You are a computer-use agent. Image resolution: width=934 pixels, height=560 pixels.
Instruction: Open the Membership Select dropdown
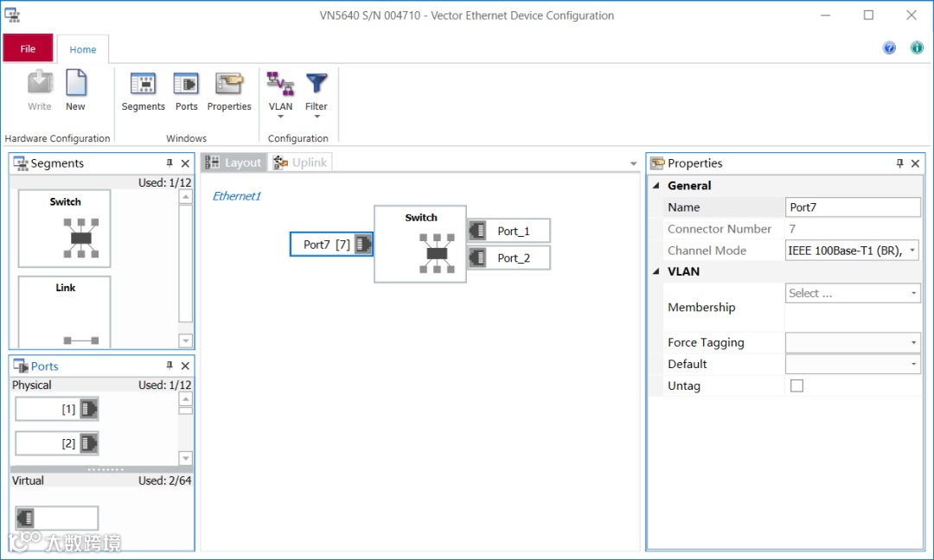pos(853,293)
